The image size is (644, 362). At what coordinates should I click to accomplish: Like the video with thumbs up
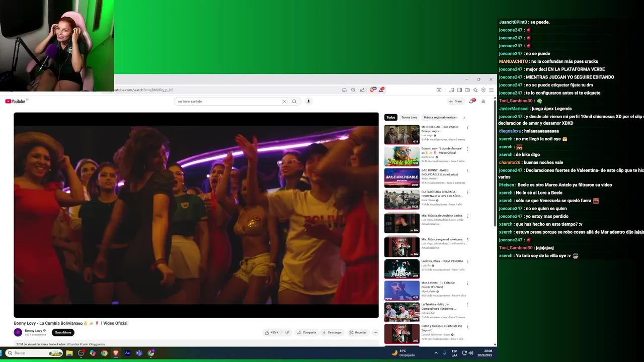click(x=272, y=332)
